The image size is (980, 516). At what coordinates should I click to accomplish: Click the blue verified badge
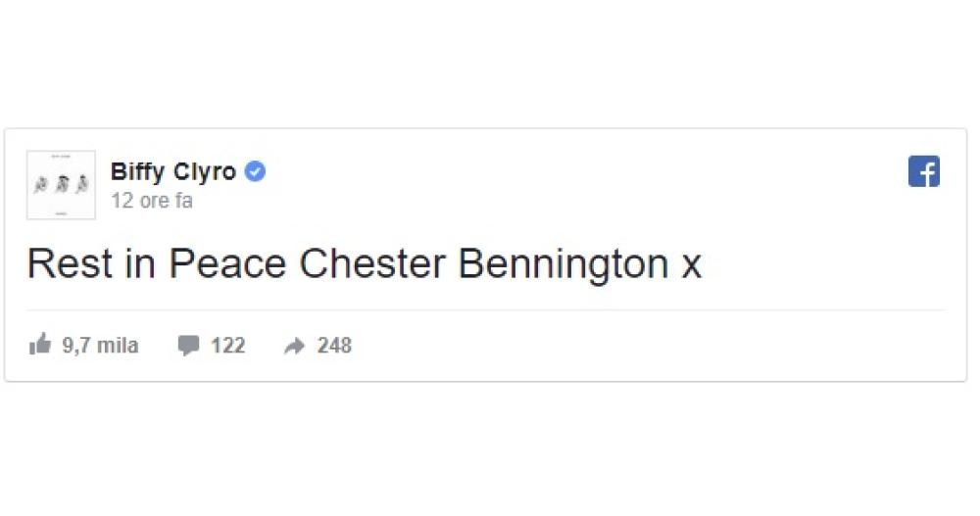point(255,172)
